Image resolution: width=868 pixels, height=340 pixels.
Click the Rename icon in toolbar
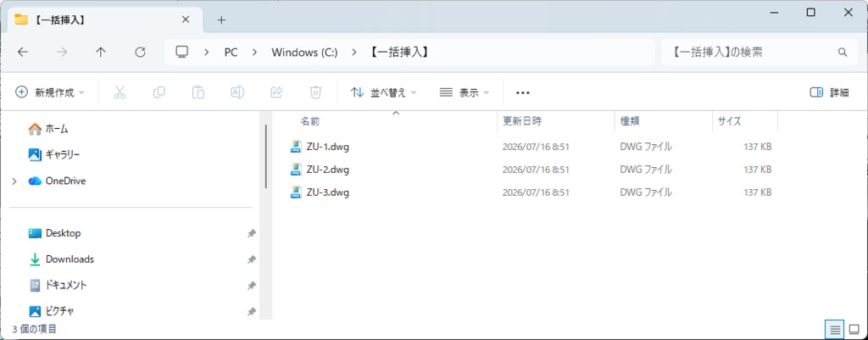(237, 92)
